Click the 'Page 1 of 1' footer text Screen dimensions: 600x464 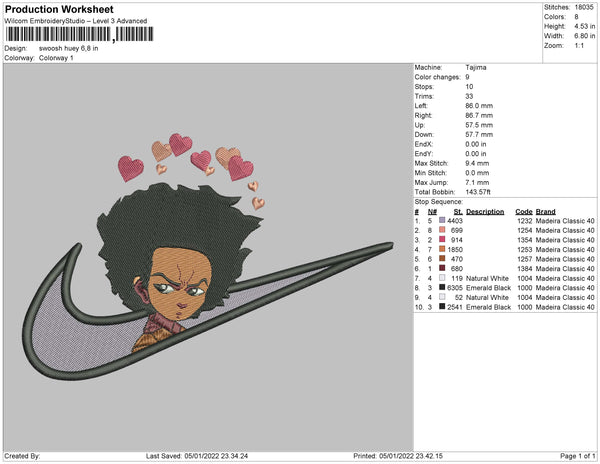[578, 456]
